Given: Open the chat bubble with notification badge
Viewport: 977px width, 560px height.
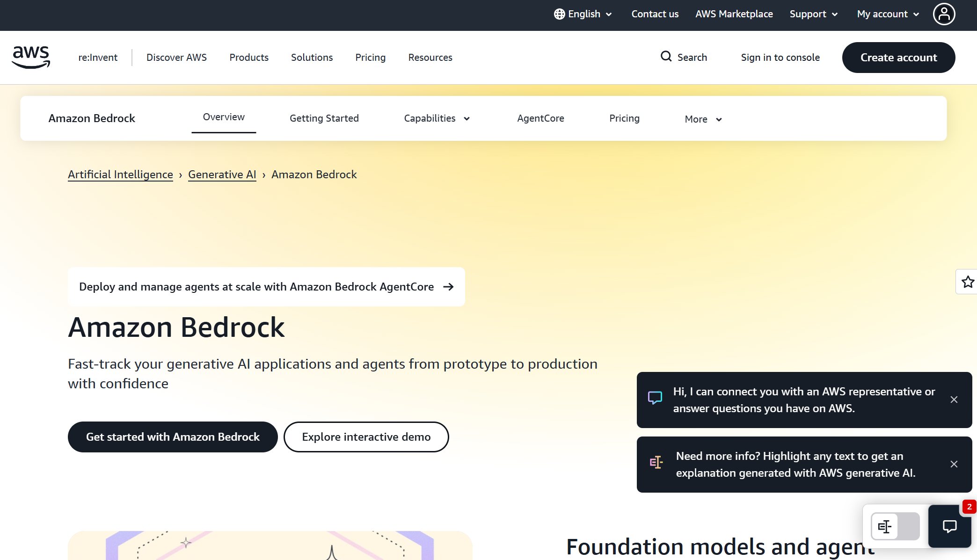Looking at the screenshot, I should click(949, 526).
